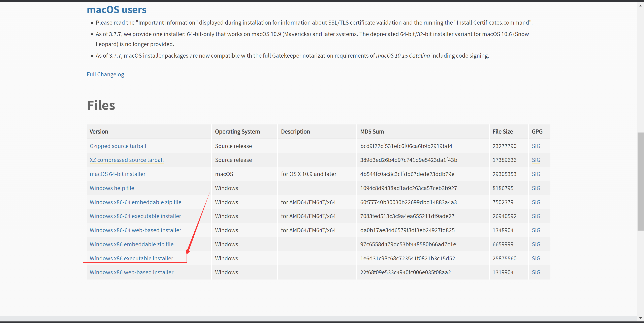Download the macOS 64-bit installer
Image resolution: width=644 pixels, height=323 pixels.
pyautogui.click(x=117, y=174)
